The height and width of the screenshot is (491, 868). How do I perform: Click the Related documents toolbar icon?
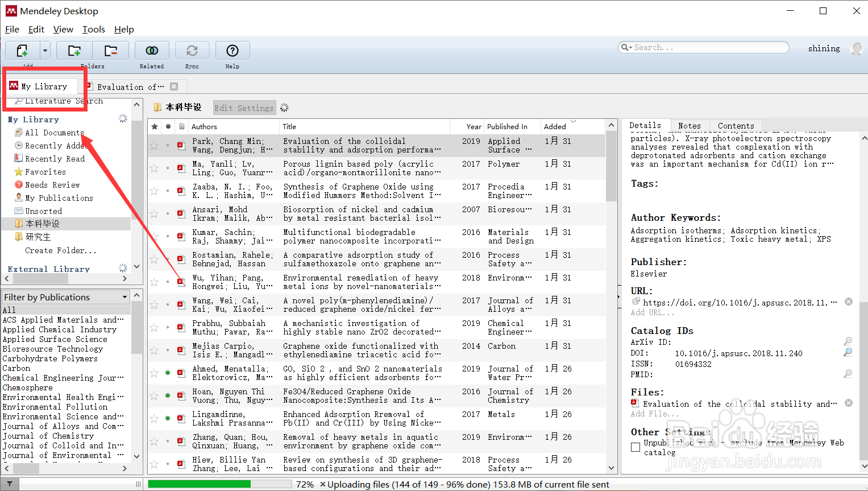point(152,51)
